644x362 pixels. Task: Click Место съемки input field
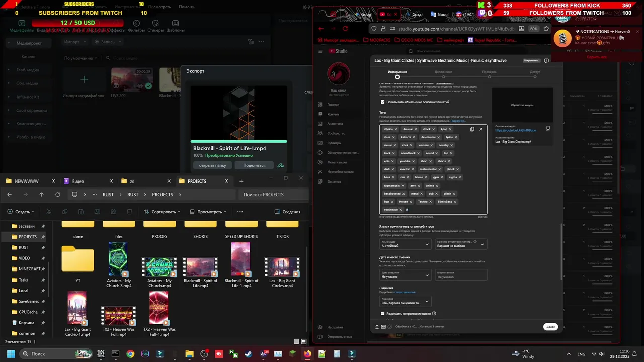pos(461,275)
